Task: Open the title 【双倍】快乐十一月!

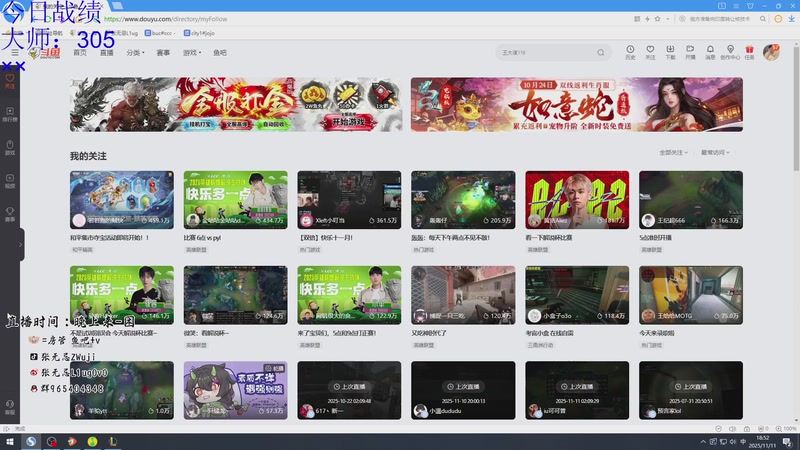Action: [x=326, y=238]
